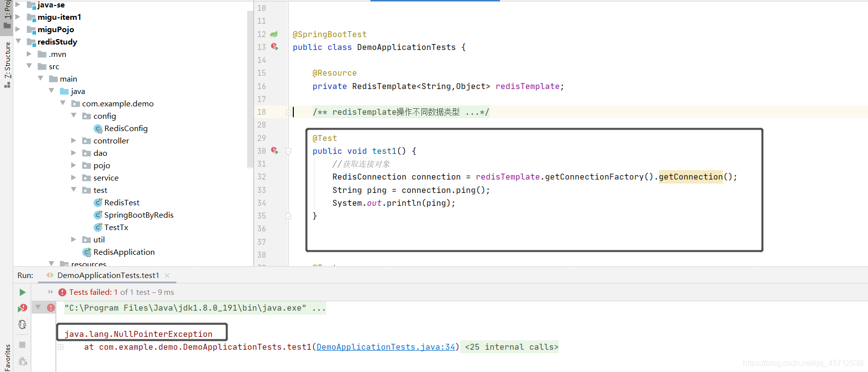Expand the migu-item1 module
This screenshot has height=372, width=868.
(x=18, y=17)
